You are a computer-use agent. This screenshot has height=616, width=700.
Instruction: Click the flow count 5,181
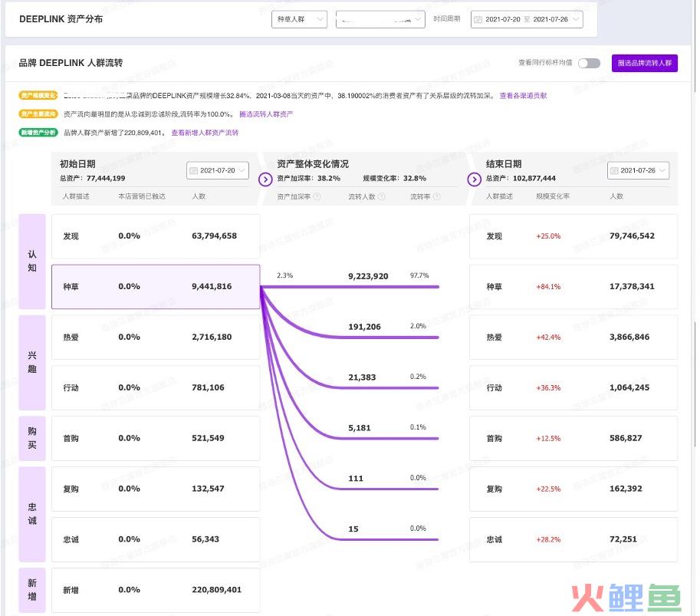pos(360,428)
